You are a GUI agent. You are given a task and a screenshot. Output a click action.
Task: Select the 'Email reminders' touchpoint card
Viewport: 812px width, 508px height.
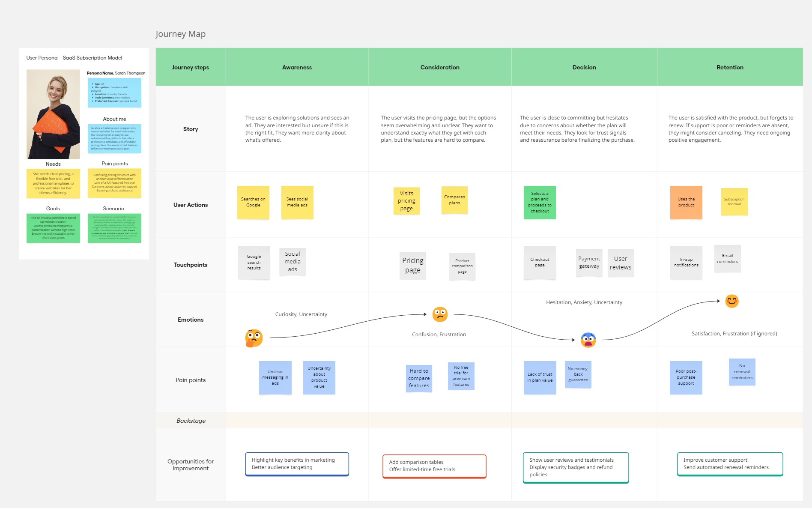727,259
